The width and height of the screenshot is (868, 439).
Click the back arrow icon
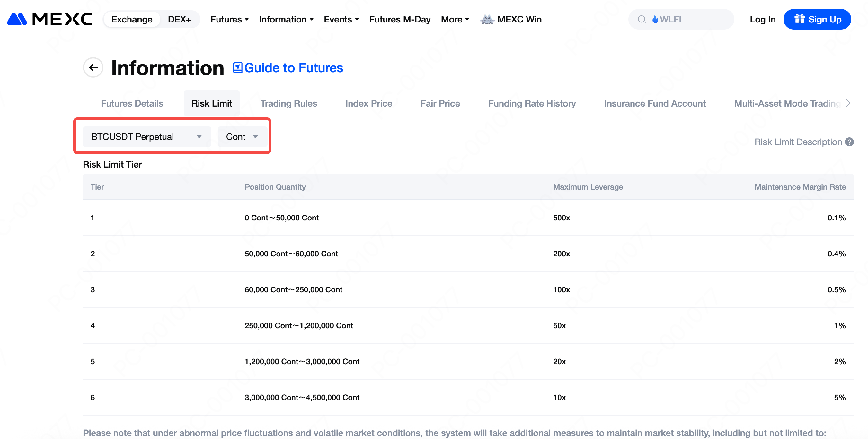pyautogui.click(x=93, y=67)
